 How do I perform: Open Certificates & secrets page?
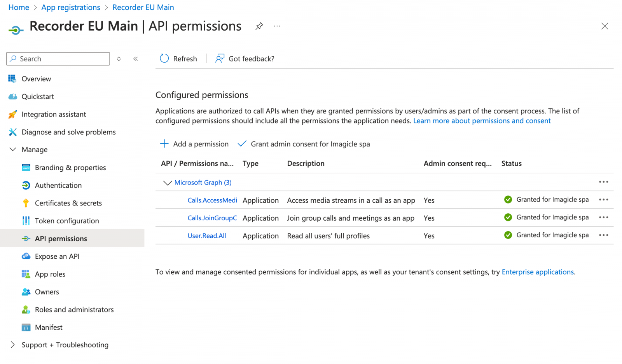click(x=68, y=203)
